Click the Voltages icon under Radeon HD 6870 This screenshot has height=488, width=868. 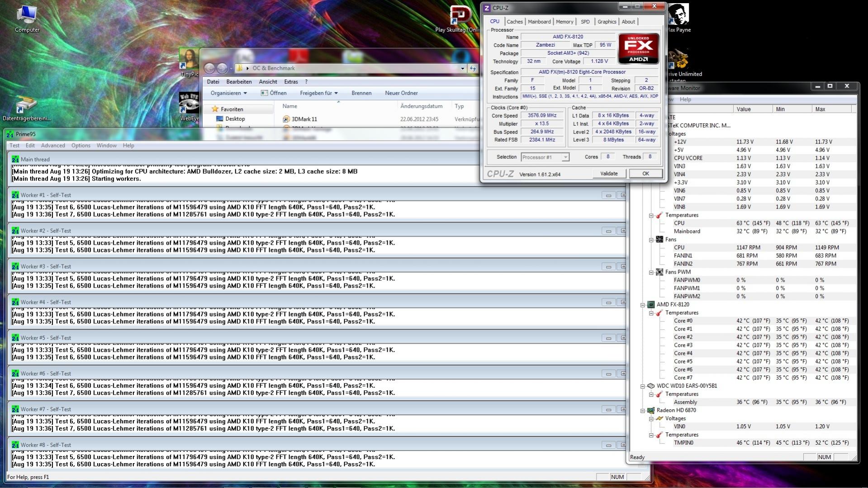(x=659, y=419)
